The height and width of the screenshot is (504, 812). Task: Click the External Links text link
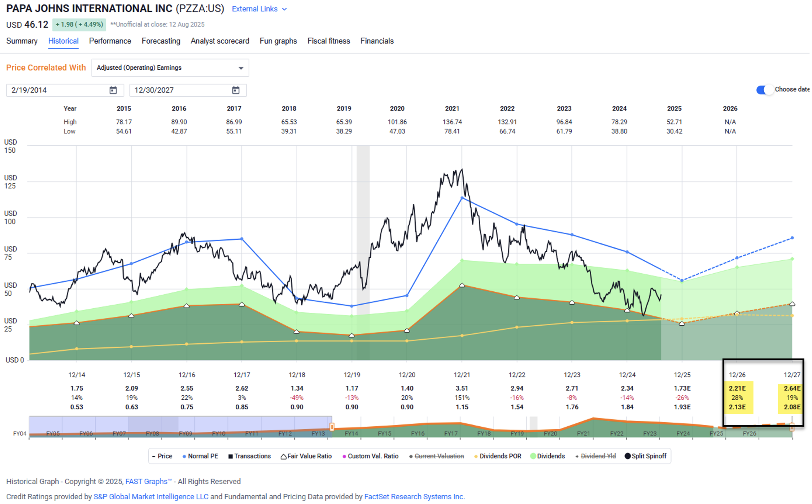(x=255, y=9)
